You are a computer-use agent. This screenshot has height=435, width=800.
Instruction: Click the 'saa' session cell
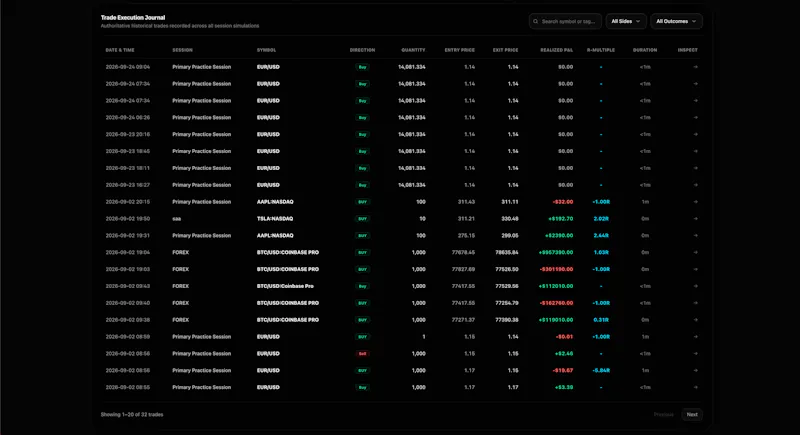pos(177,218)
